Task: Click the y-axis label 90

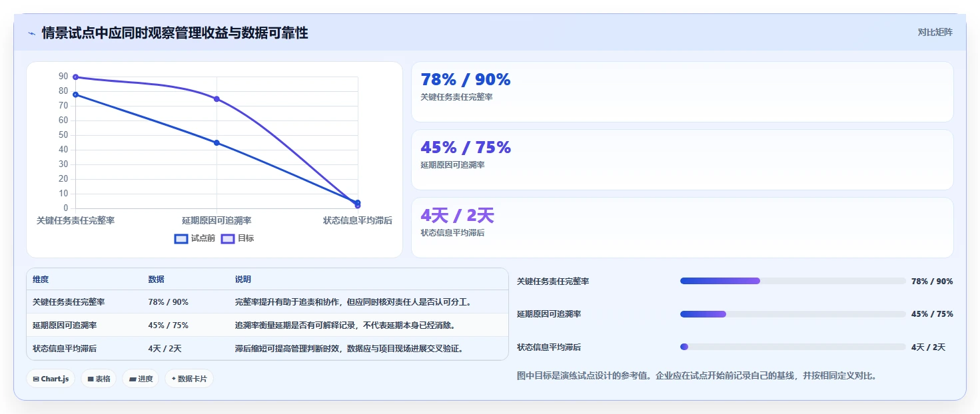Action: (63, 77)
